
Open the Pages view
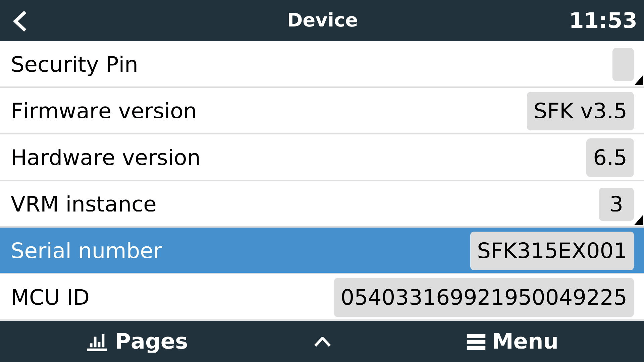[151, 342]
